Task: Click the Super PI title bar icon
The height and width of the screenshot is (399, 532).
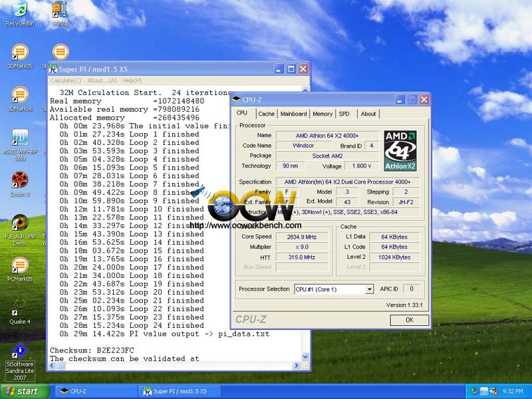Action: [x=53, y=69]
